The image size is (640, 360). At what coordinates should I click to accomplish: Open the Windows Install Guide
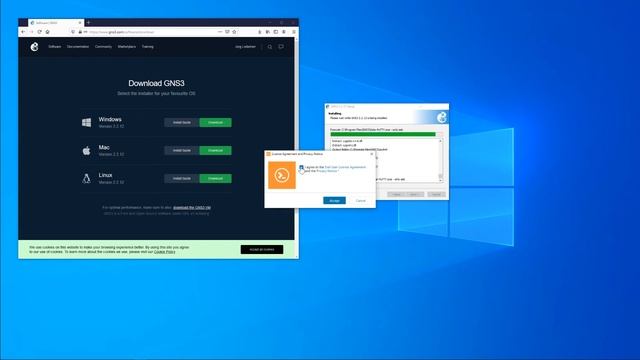coord(182,122)
